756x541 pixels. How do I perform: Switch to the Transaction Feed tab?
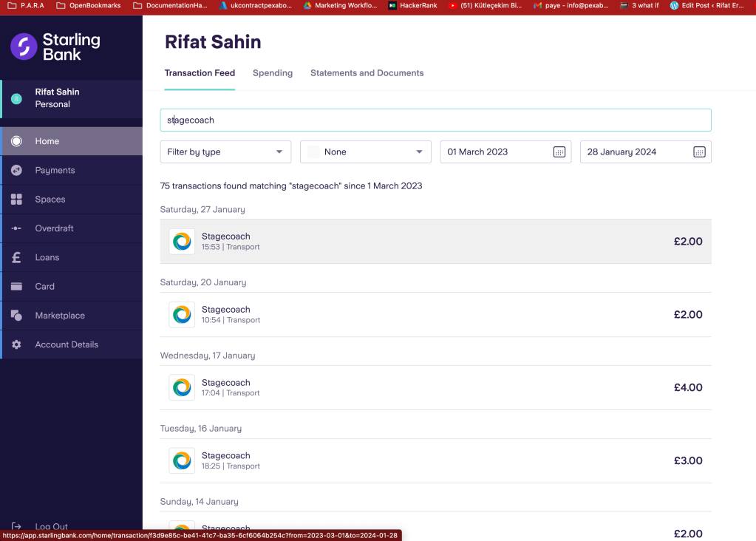click(200, 73)
